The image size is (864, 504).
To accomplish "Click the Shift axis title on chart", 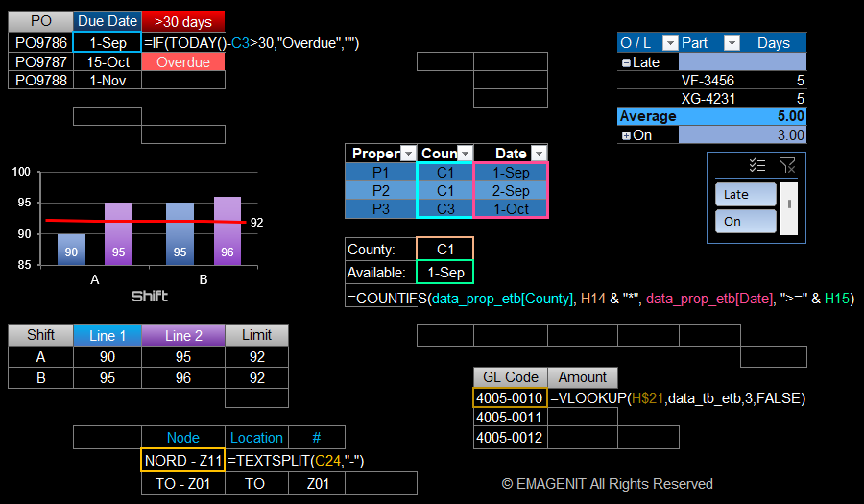I will 150,297.
